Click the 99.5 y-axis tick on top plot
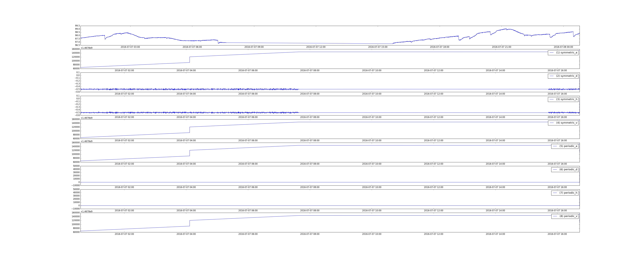Viewport: 644px width, 258px height. 77,26
